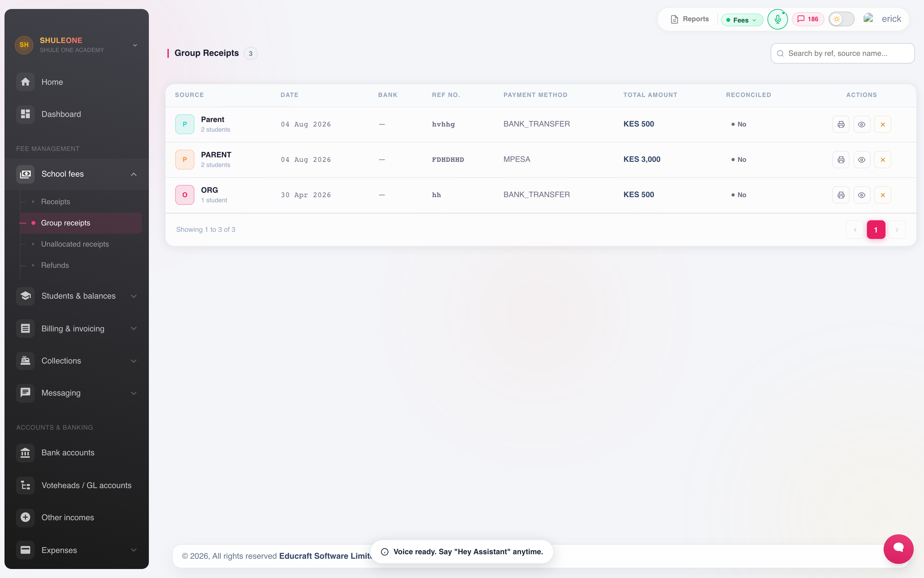
Task: Cancel the PARENT FDHDHHD receipt
Action: coord(883,159)
